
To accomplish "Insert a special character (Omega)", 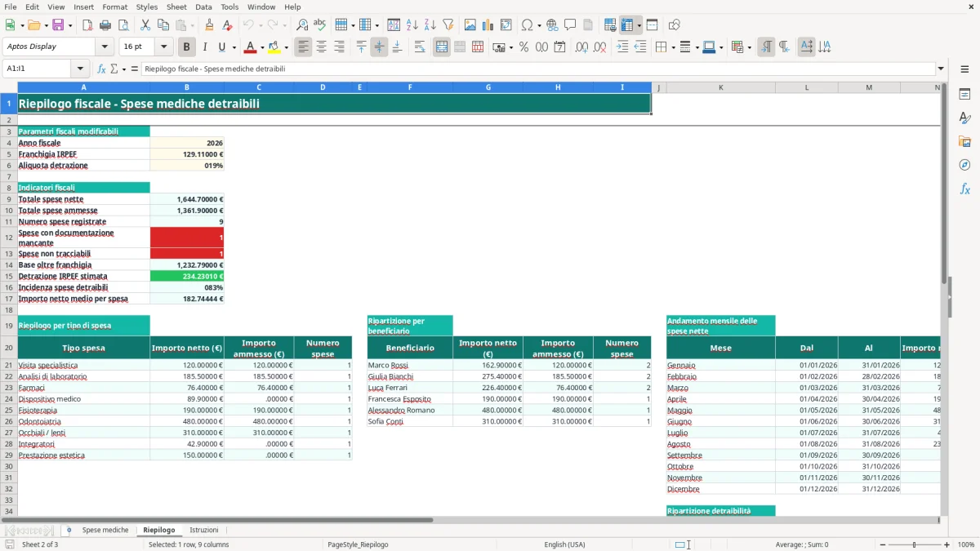I will click(x=527, y=25).
